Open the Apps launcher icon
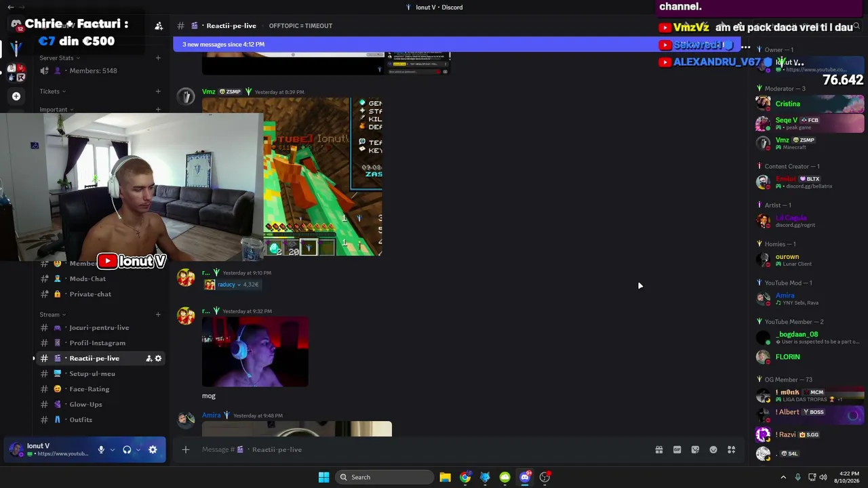 (731, 449)
